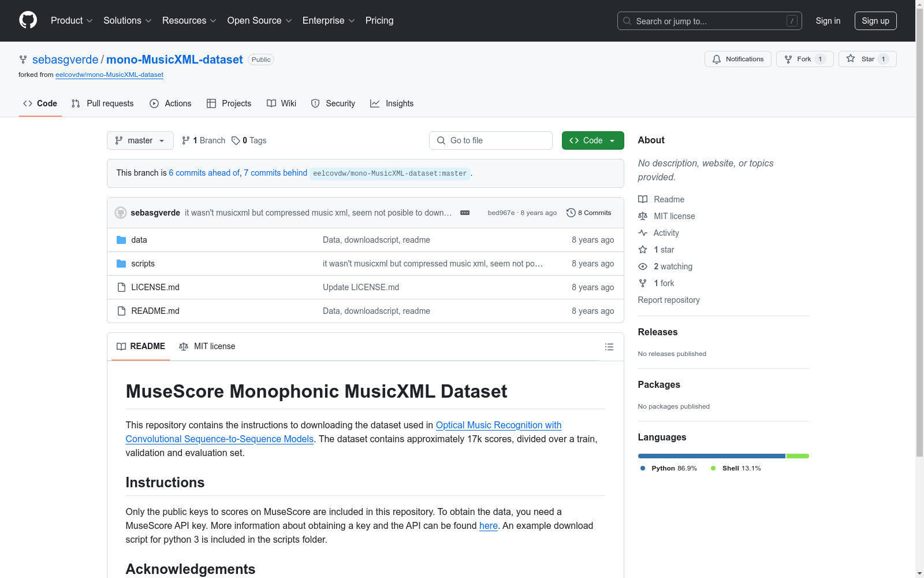The width and height of the screenshot is (924, 578).
Task: Open the Optical Music Recognition paper link
Action: [344, 432]
